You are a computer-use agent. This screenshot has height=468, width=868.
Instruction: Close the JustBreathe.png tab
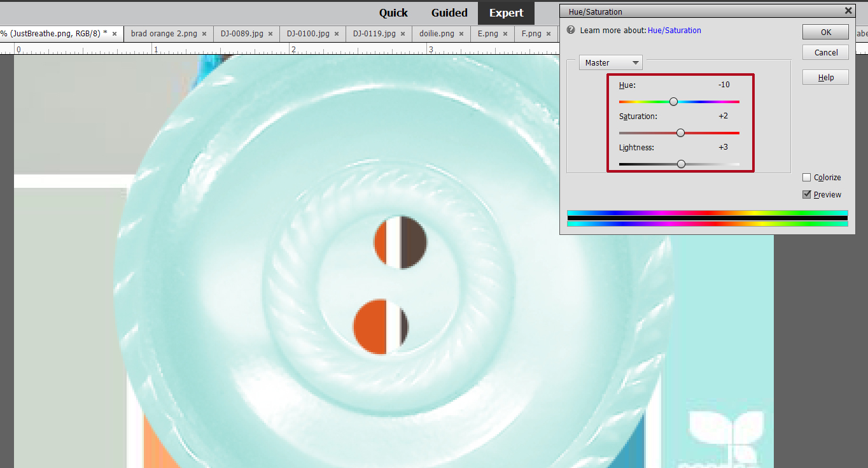point(115,34)
